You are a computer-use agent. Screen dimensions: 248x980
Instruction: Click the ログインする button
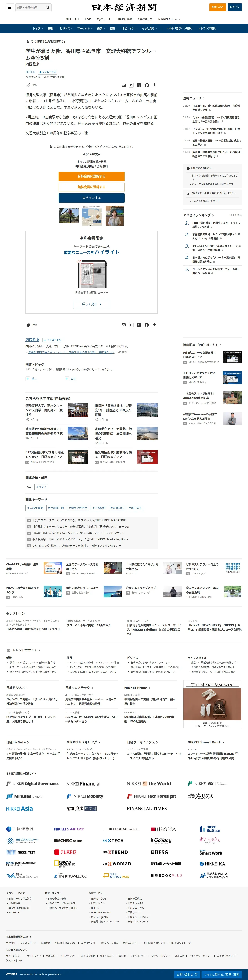coord(91,198)
